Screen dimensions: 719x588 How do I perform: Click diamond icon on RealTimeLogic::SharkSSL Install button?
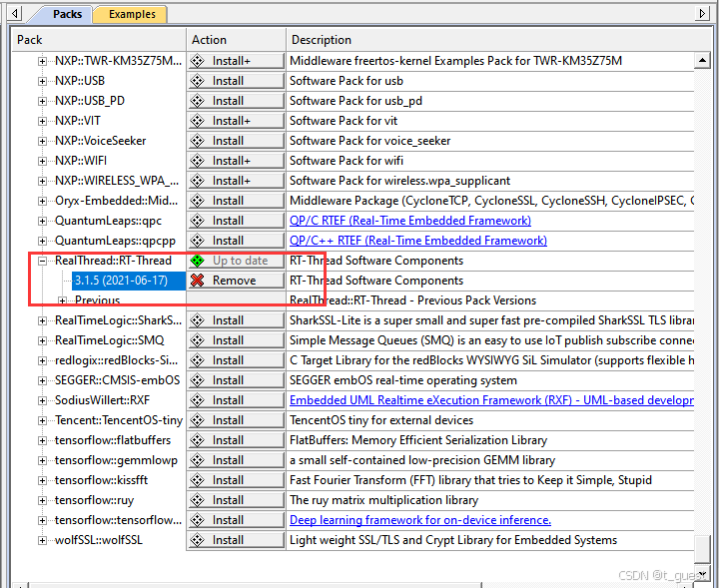[x=197, y=320]
